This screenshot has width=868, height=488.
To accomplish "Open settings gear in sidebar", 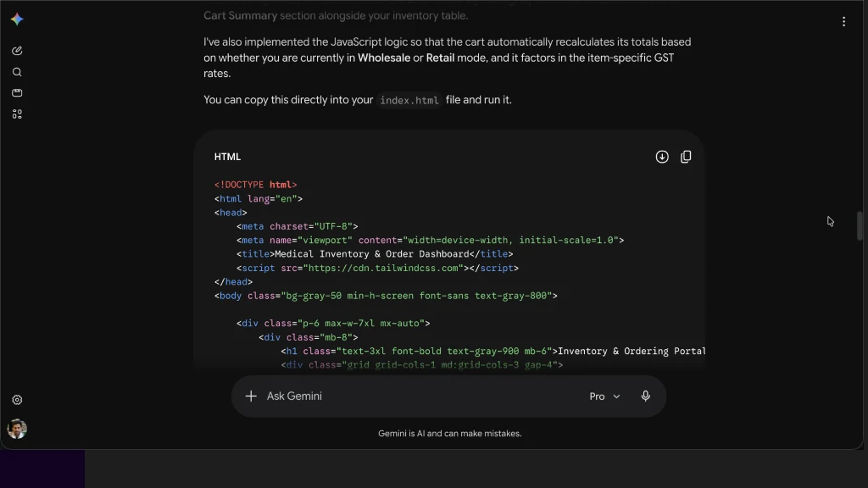I will 17,400.
